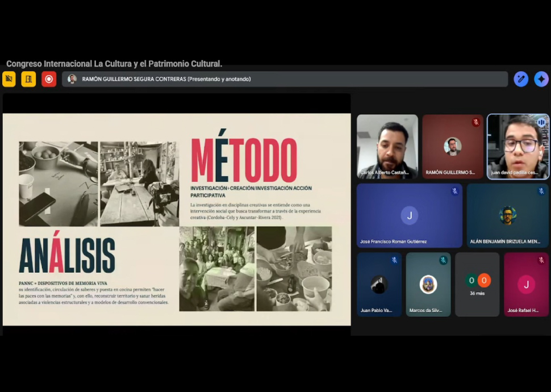Image resolution: width=551 pixels, height=392 pixels.
Task: Toggle muted mic on José Francisco's tile
Action: [454, 191]
